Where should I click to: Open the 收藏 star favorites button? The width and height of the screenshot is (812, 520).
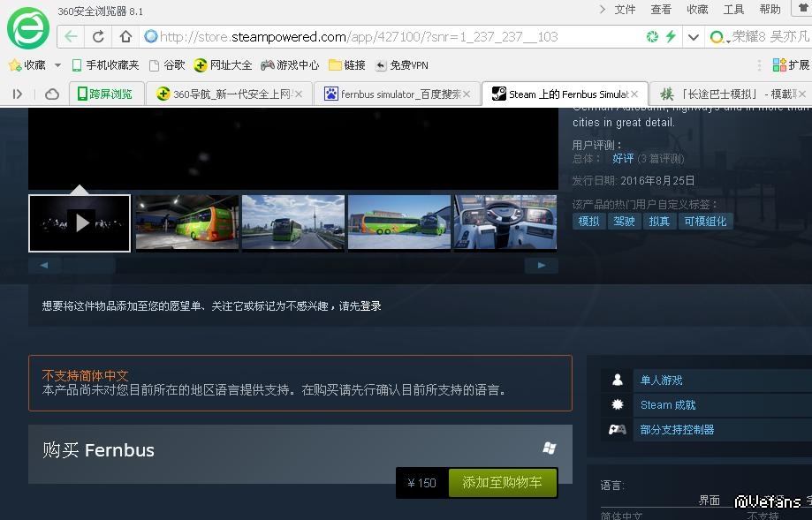[x=27, y=65]
